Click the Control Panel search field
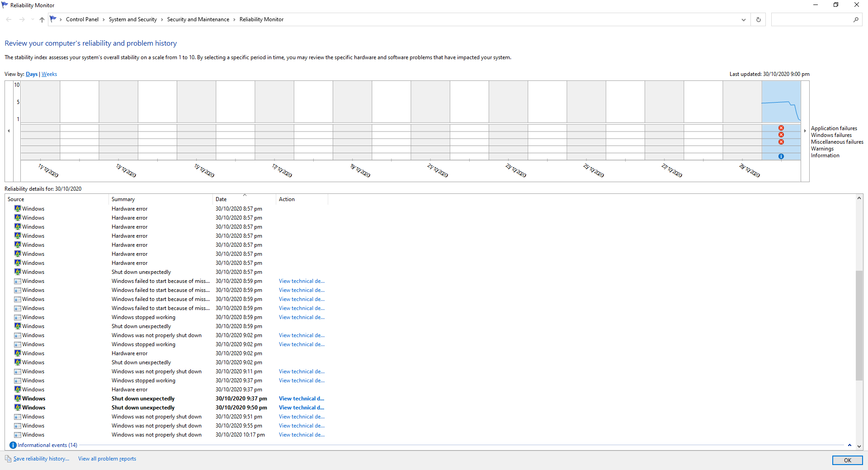868x470 pixels. (x=811, y=19)
